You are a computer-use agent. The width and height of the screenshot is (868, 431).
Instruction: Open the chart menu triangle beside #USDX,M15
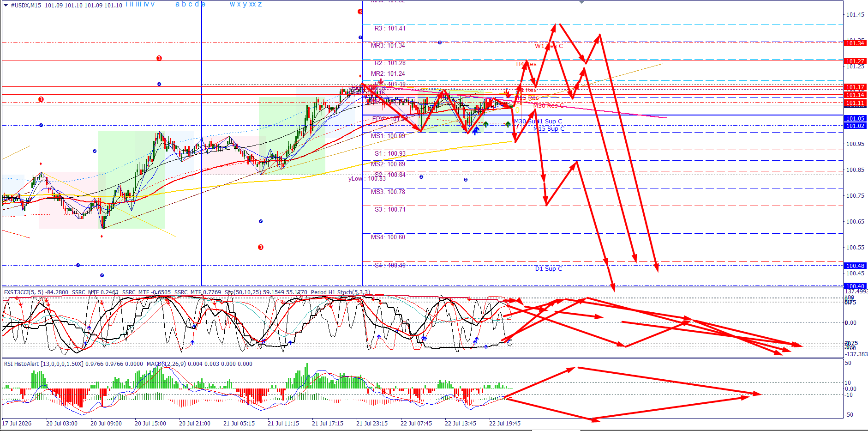6,5
